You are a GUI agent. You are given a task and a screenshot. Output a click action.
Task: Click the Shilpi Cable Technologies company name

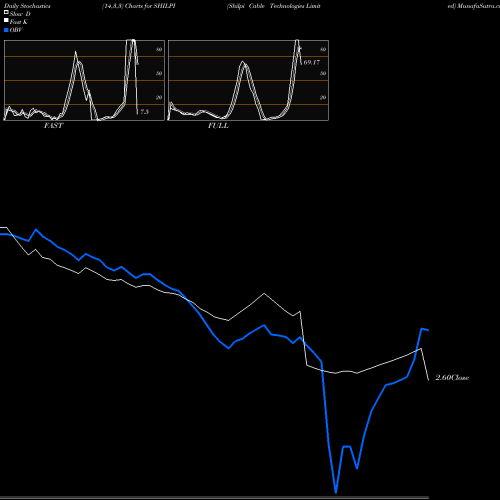coord(274,6)
